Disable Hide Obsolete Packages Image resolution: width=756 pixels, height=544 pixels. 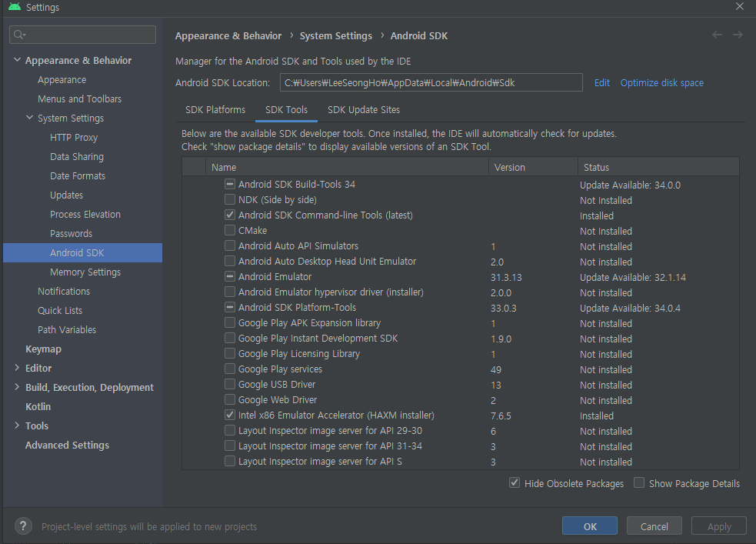tap(515, 482)
